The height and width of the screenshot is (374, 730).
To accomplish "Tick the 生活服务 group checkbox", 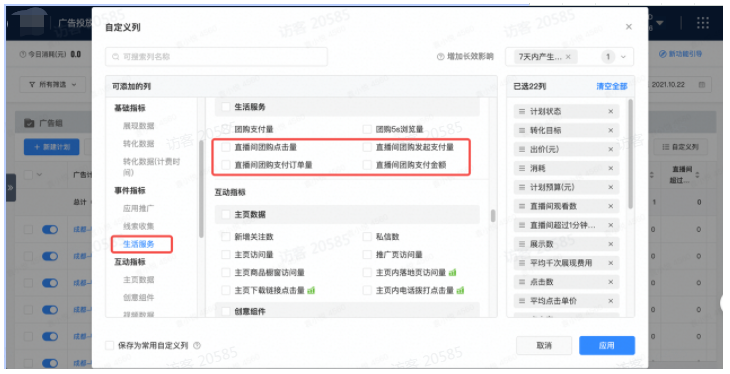I will (226, 107).
